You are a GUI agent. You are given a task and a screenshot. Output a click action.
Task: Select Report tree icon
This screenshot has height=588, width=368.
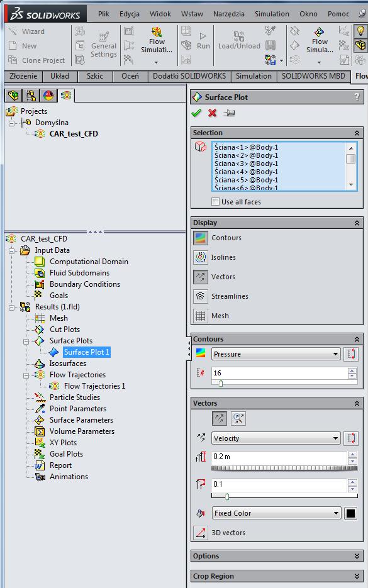pyautogui.click(x=40, y=465)
